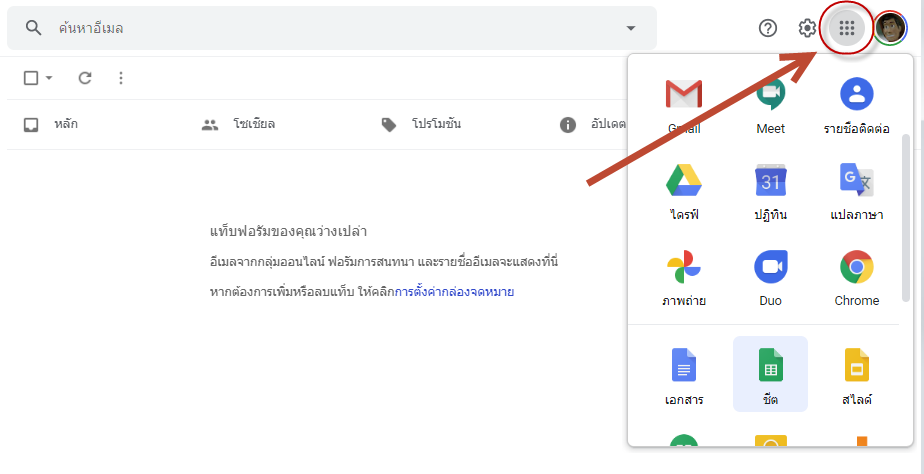Launch Duo video calling app
The height and width of the screenshot is (474, 924).
770,277
